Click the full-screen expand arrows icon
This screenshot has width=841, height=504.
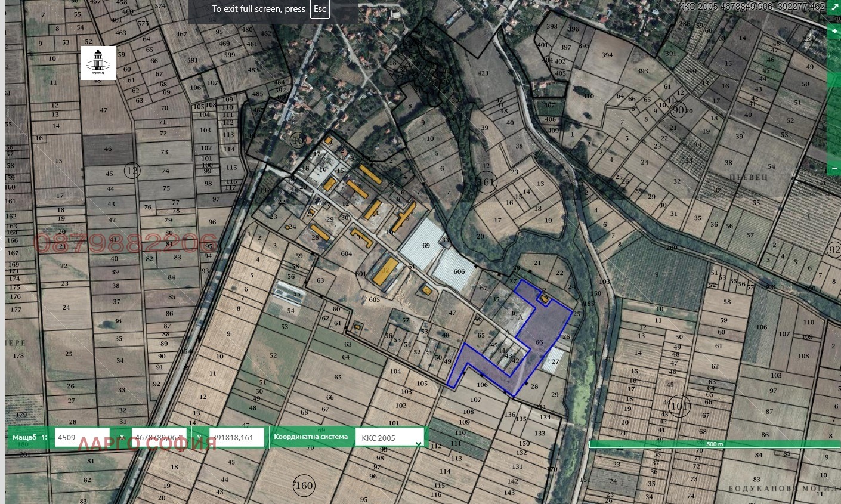[x=834, y=6]
